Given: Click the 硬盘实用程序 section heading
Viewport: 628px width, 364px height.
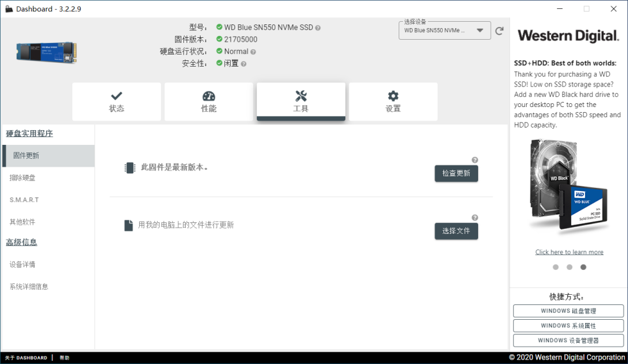Looking at the screenshot, I should click(x=29, y=133).
